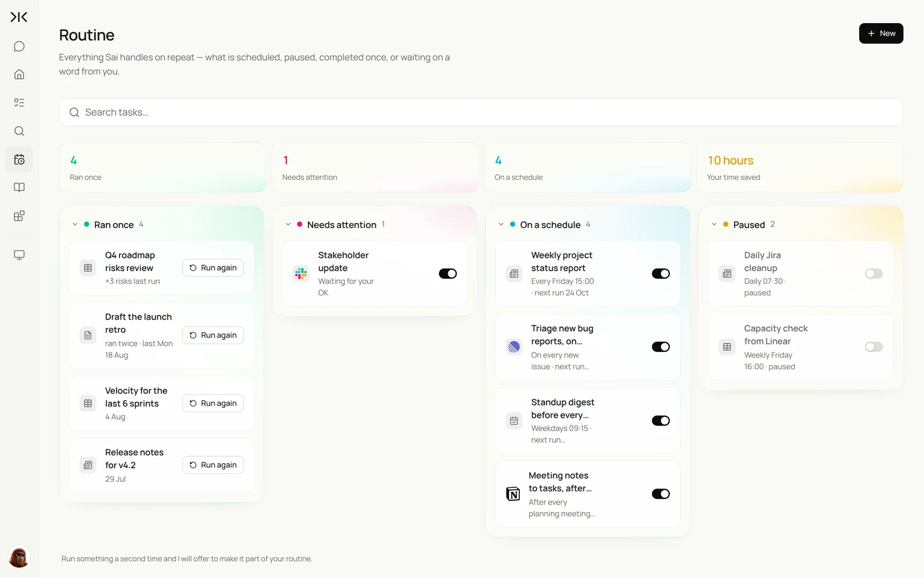Click the Notion icon on Meeting notes card
Screen dimensions: 924x578
click(513, 494)
